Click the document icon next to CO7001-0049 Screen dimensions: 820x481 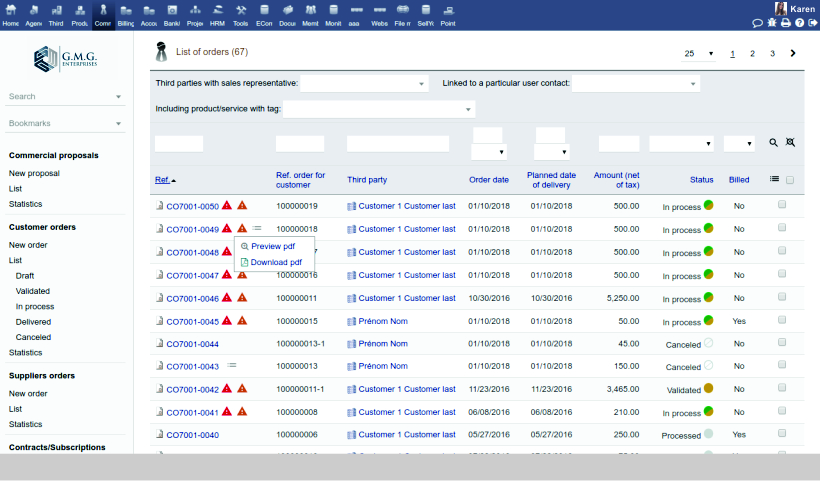159,229
